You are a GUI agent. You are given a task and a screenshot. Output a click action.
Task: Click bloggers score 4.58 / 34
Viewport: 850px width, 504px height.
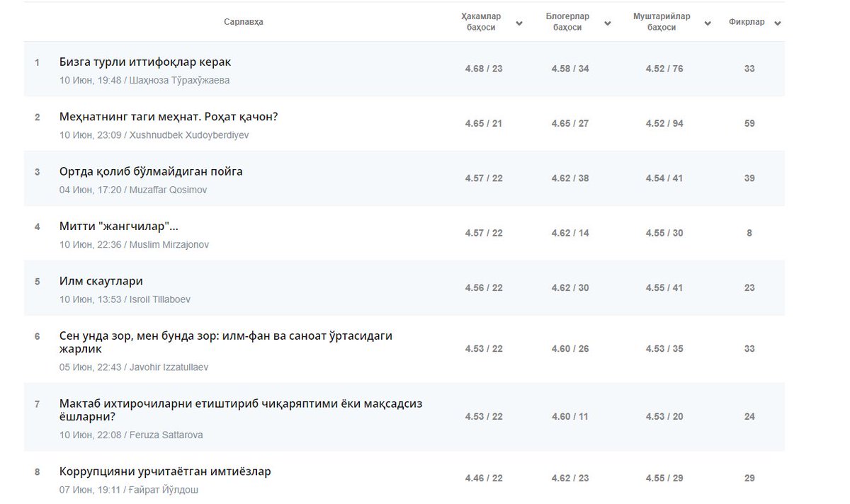coord(570,69)
